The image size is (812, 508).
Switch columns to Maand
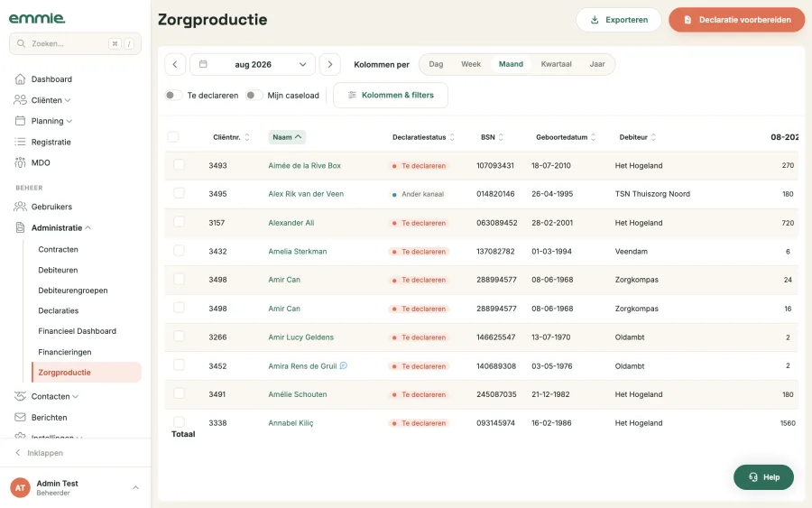511,64
